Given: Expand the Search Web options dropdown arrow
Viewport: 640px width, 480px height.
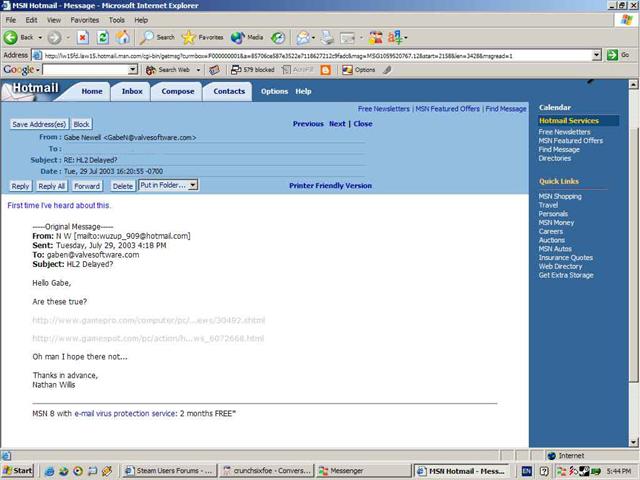Looking at the screenshot, I should click(x=198, y=70).
